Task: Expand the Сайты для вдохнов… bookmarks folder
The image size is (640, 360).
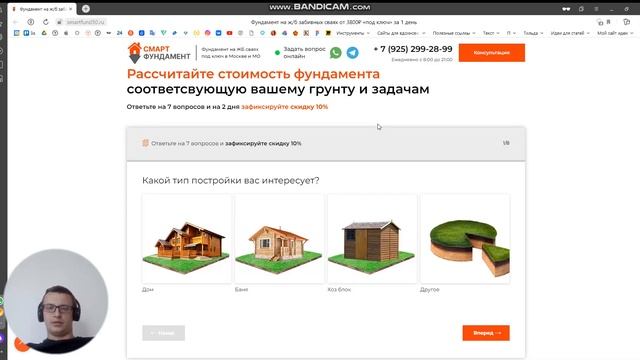Action: tap(401, 33)
